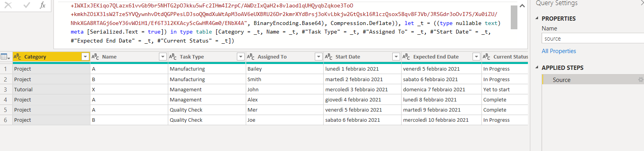Viewport: 644px width, 151px height.
Task: Edit the query Name field containing source
Action: pyautogui.click(x=593, y=38)
